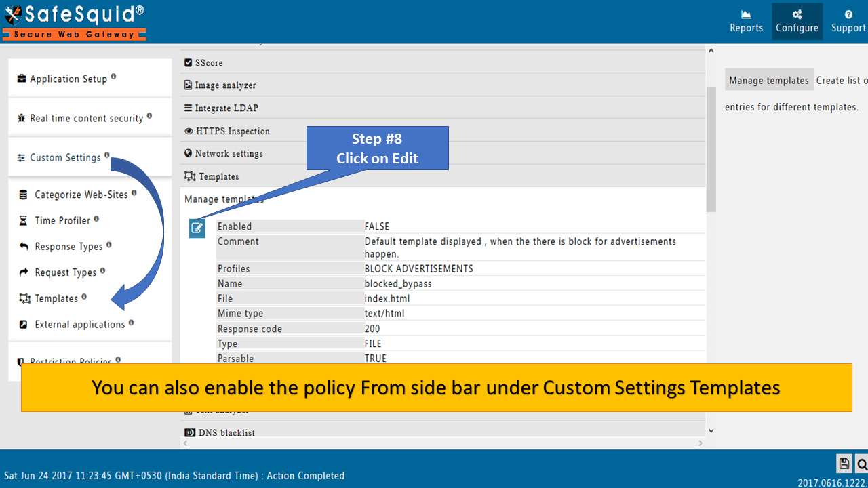This screenshot has height=488, width=868.
Task: Open External applications in sidebar
Action: coord(80,324)
